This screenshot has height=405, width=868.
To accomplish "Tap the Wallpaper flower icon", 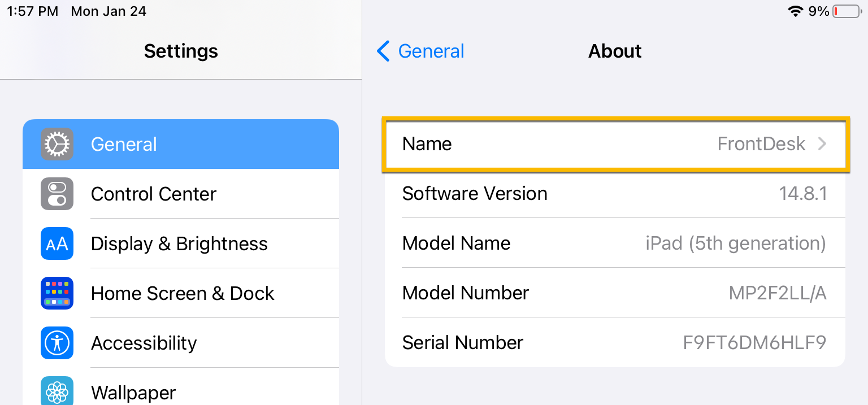I will click(57, 391).
